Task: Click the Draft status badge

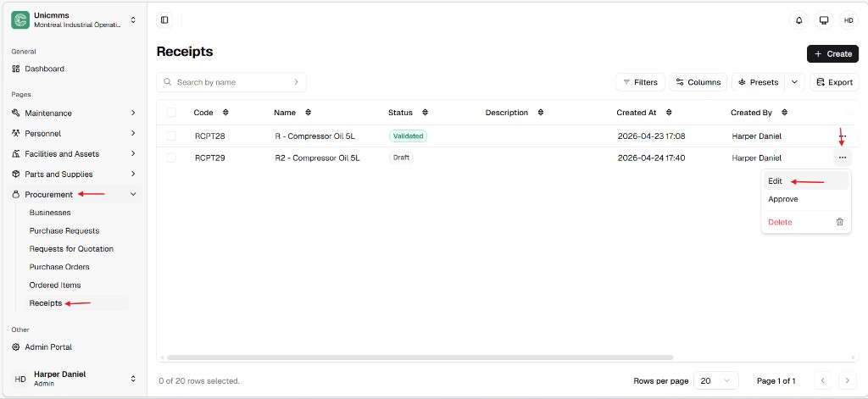Action: pos(401,158)
